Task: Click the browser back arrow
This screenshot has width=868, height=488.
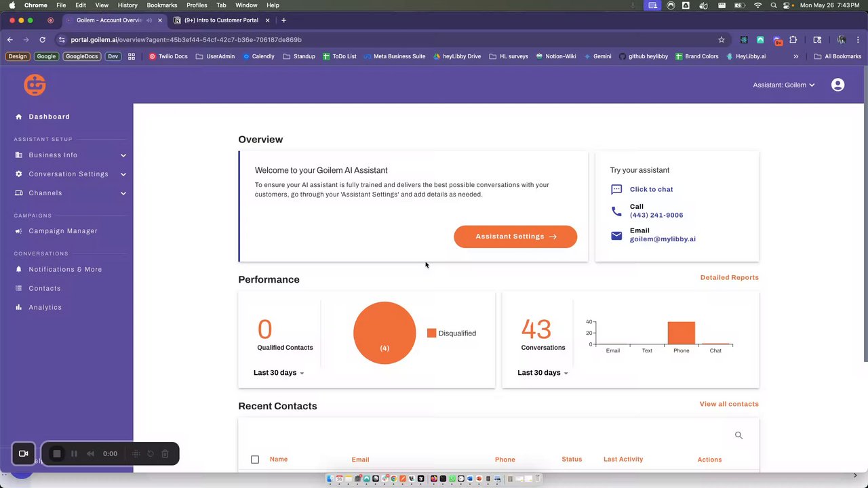Action: click(x=10, y=40)
